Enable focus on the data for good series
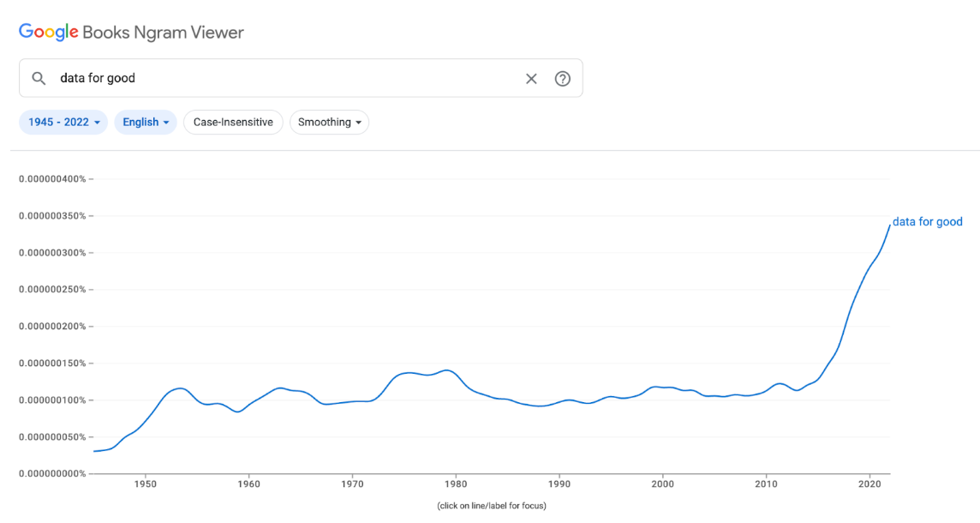The width and height of the screenshot is (980, 523). coord(928,221)
